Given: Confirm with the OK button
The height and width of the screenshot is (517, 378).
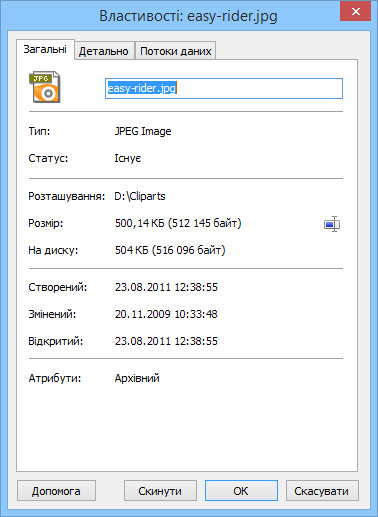Looking at the screenshot, I should coord(241,491).
